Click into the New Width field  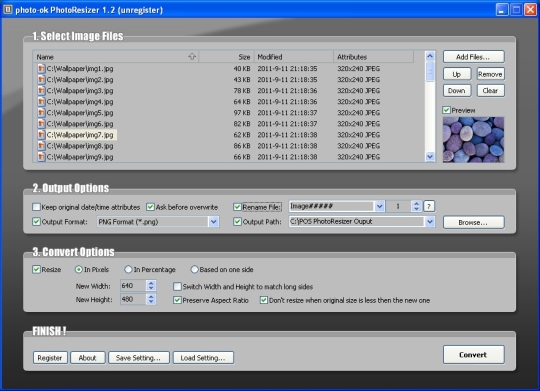(133, 286)
